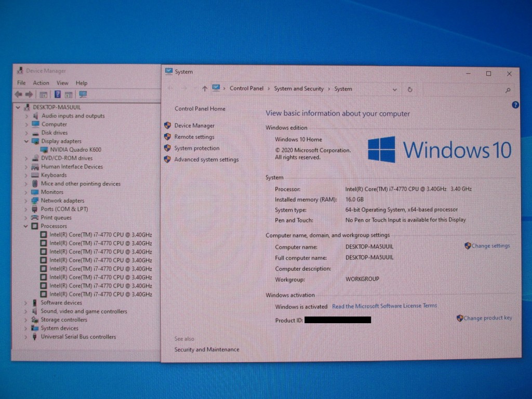Click the show/hide console tree toolbar icon
Screen dimensions: 532x399
coord(44,95)
